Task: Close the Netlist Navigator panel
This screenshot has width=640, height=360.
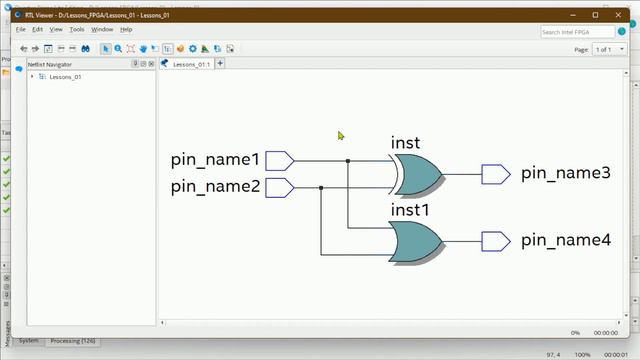Action: (151, 64)
